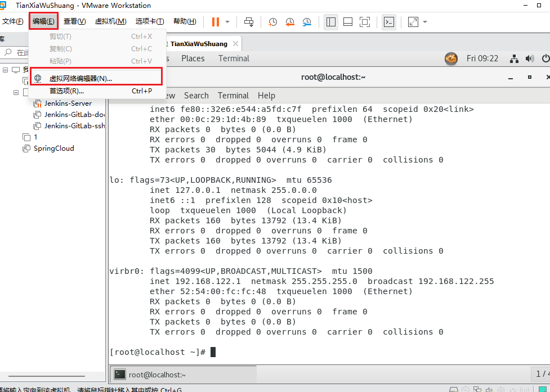Open the Help menu in the terminal window
The width and height of the screenshot is (550, 392).
click(266, 96)
